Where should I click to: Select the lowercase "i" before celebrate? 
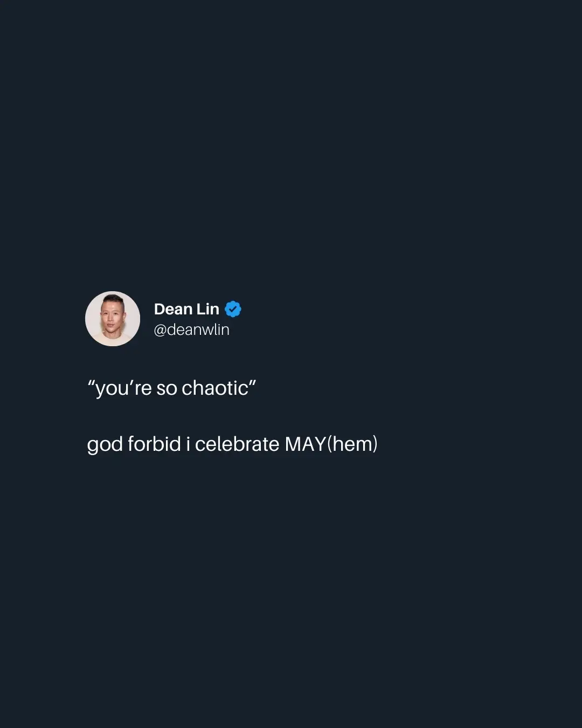coord(188,444)
